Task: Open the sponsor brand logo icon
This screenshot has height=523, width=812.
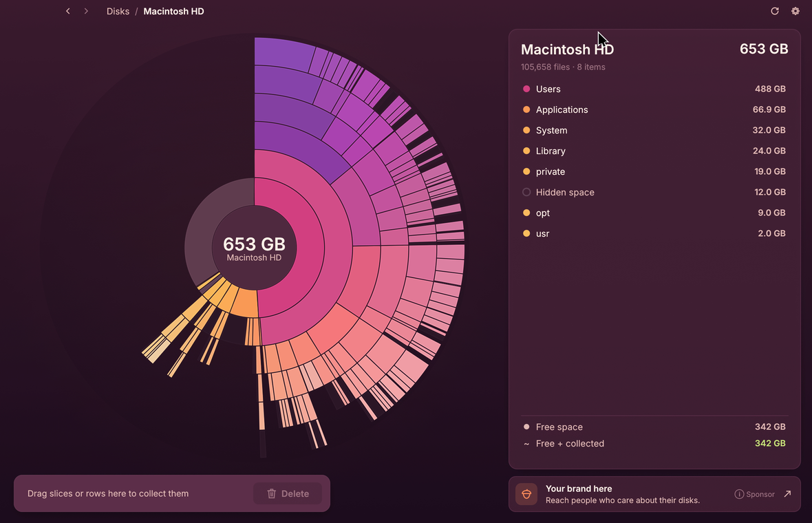Action: pos(526,494)
